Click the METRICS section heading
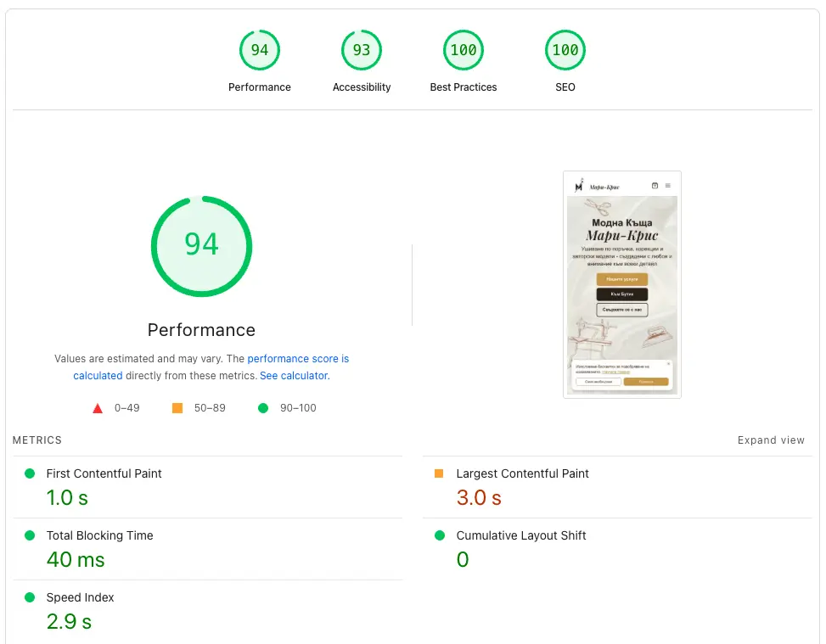The height and width of the screenshot is (644, 826). tap(37, 440)
